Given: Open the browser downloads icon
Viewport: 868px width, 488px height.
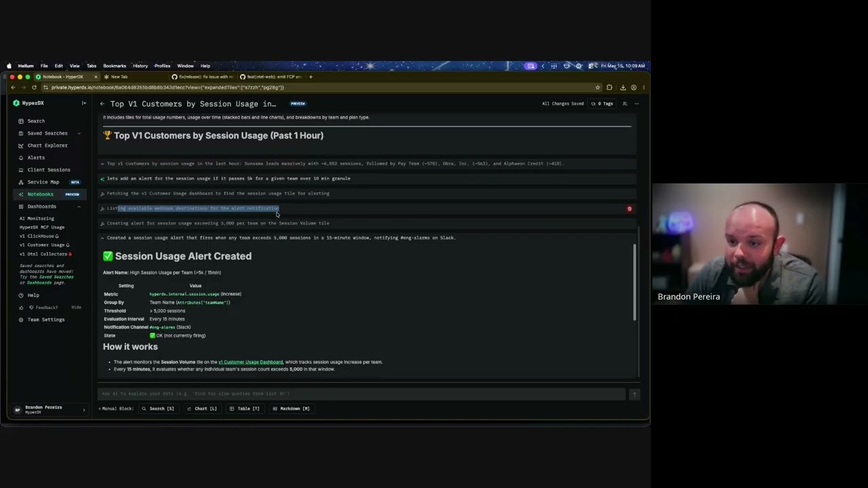Looking at the screenshot, I should click(623, 87).
